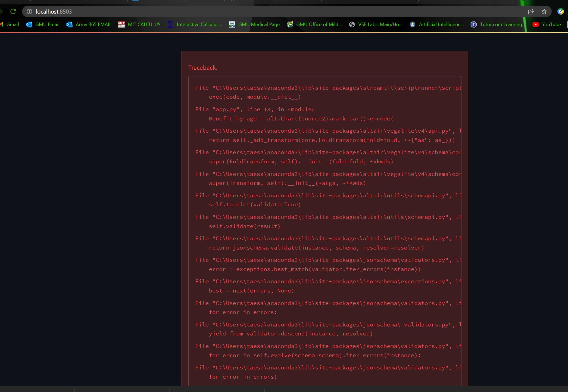Open the share page icon
Image resolution: width=568 pixels, height=392 pixels.
(x=531, y=11)
